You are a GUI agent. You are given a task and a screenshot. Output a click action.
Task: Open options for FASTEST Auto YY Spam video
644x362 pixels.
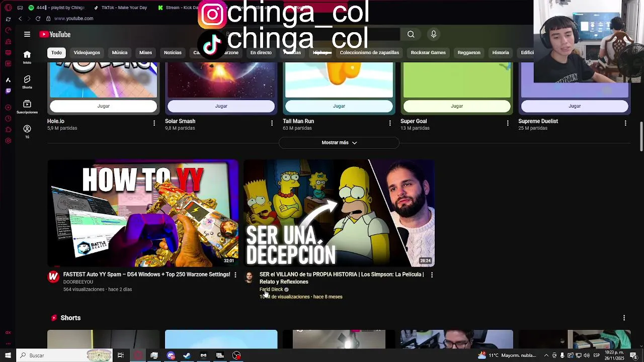[x=235, y=275]
